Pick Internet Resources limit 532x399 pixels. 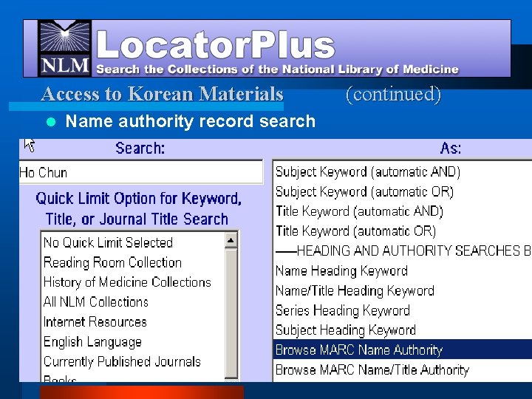[133, 322]
